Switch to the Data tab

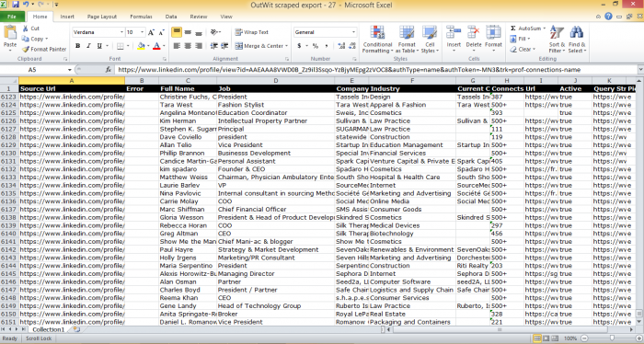171,17
